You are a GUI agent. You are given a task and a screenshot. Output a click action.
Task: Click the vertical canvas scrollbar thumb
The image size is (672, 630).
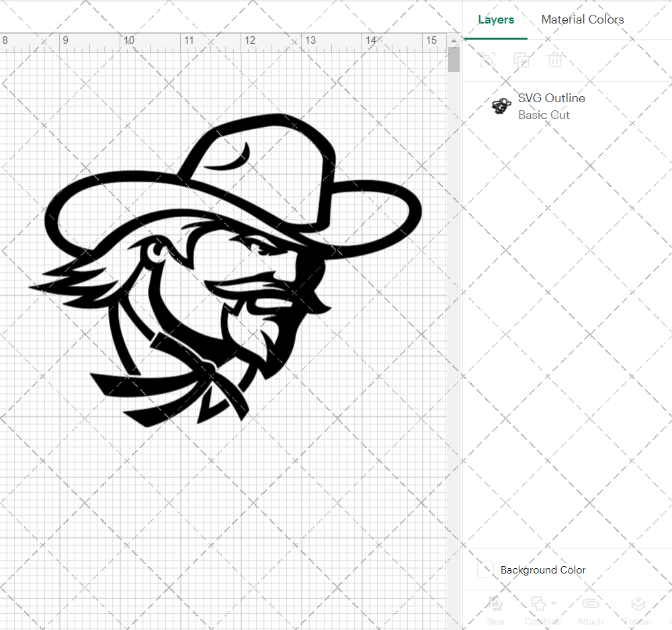(x=454, y=60)
